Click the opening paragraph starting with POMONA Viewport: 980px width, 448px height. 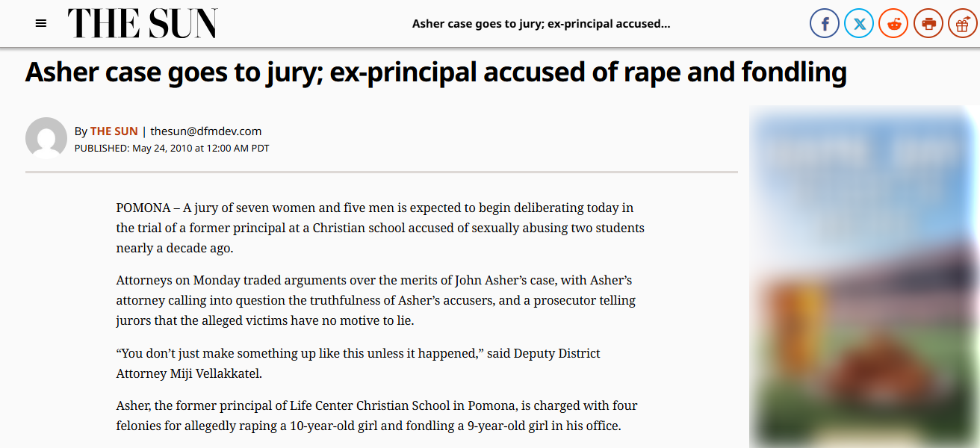click(379, 228)
